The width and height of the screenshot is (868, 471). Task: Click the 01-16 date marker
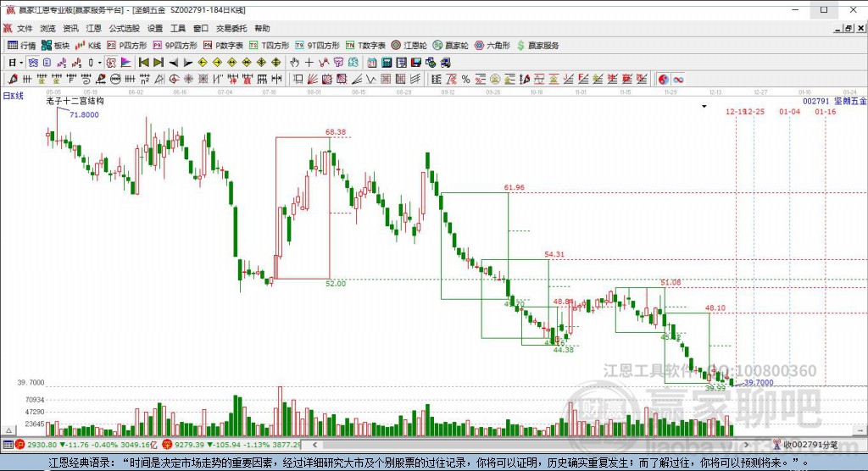click(x=826, y=111)
